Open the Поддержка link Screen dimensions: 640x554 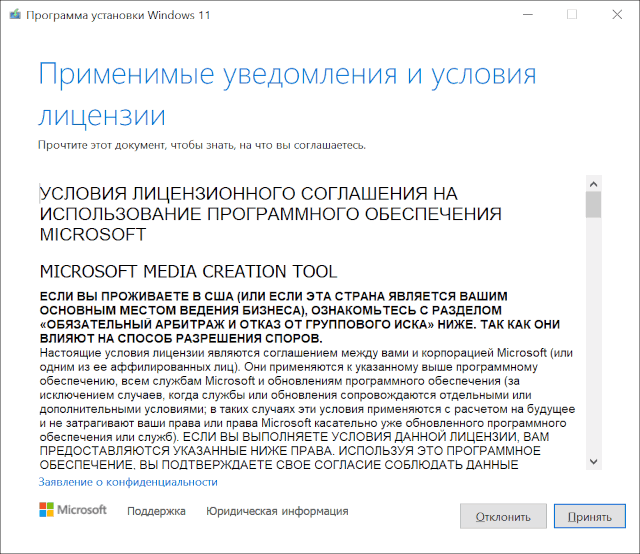point(156,511)
